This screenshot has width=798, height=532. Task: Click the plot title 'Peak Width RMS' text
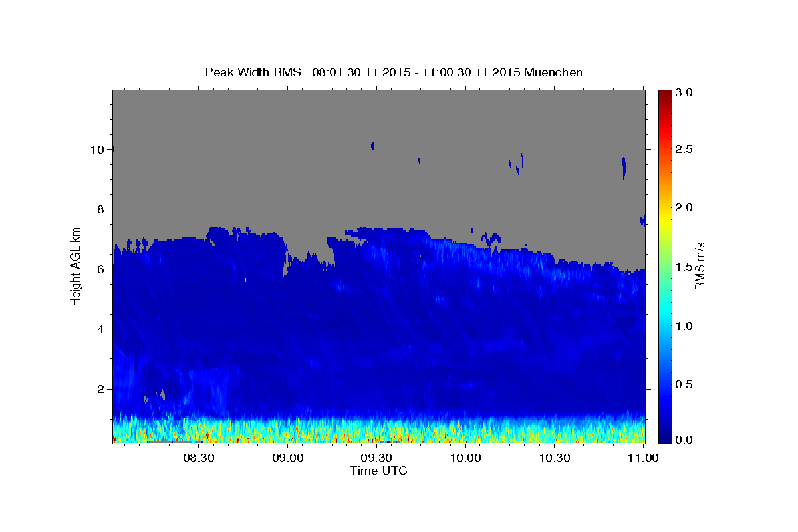[253, 72]
